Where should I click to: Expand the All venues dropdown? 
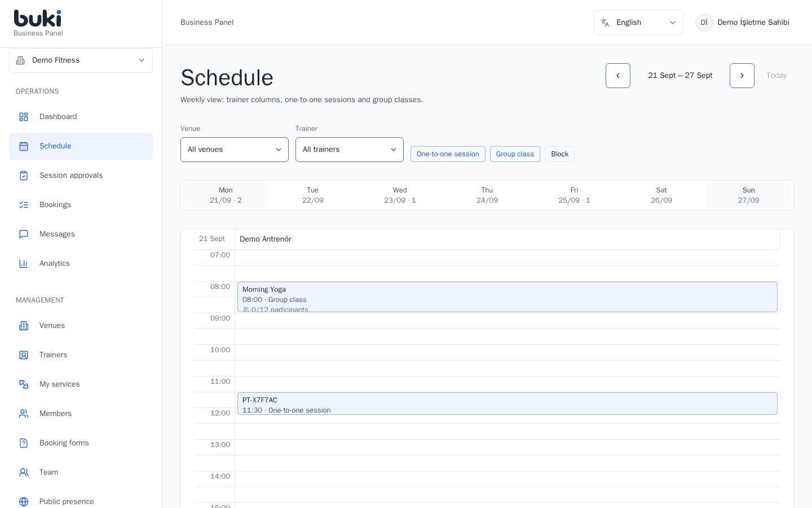click(x=235, y=150)
